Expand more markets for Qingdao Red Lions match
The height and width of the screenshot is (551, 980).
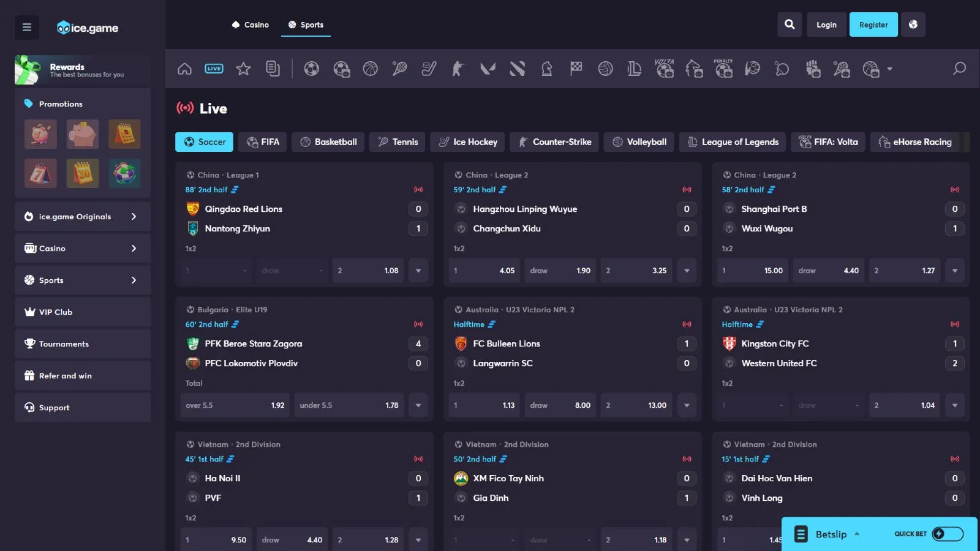(x=418, y=271)
